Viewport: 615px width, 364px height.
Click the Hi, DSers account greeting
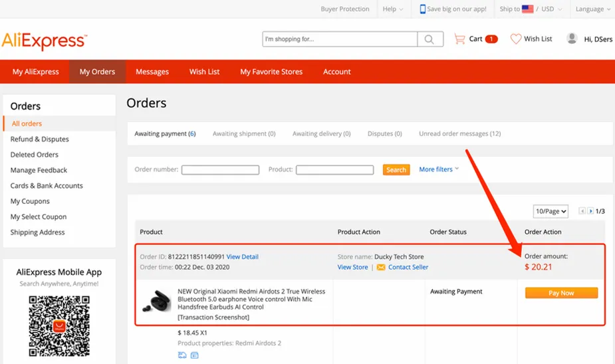598,39
